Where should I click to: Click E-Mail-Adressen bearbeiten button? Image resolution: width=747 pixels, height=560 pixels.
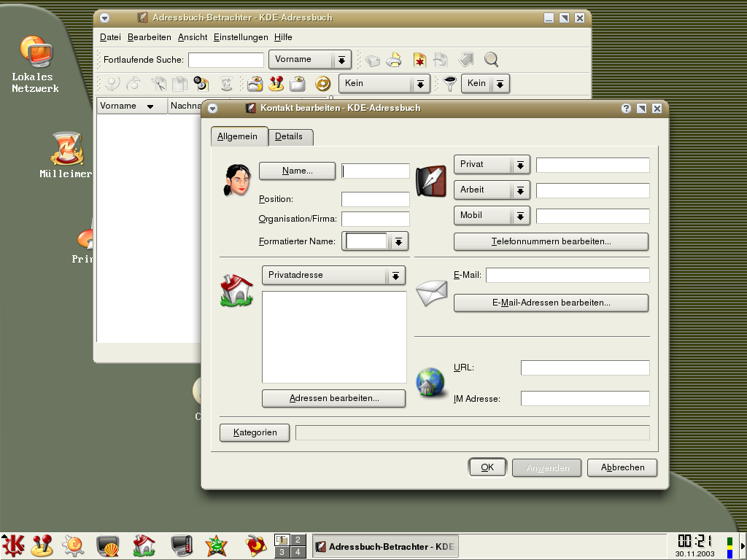pos(551,303)
